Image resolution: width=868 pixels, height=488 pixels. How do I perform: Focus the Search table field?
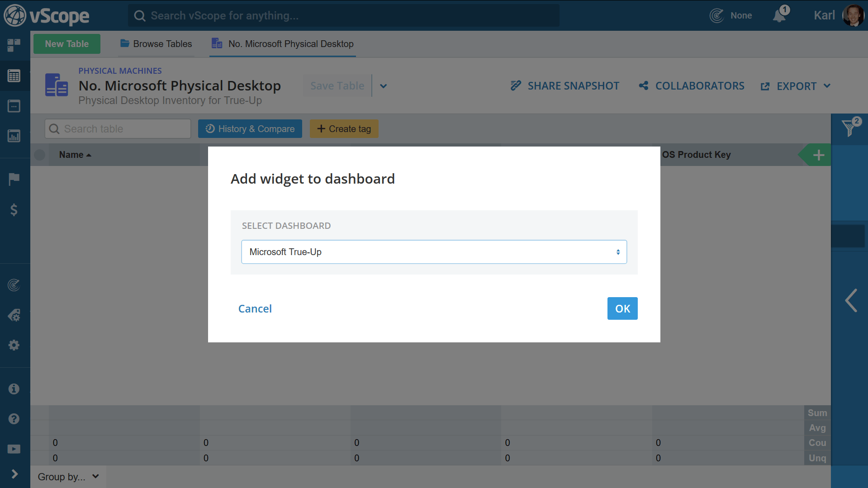[x=118, y=129]
